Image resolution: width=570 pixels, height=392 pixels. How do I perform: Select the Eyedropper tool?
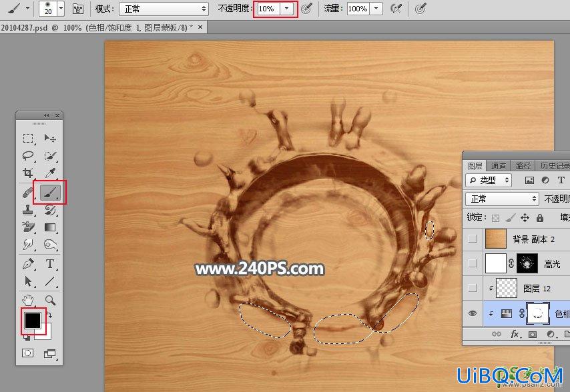click(x=50, y=173)
